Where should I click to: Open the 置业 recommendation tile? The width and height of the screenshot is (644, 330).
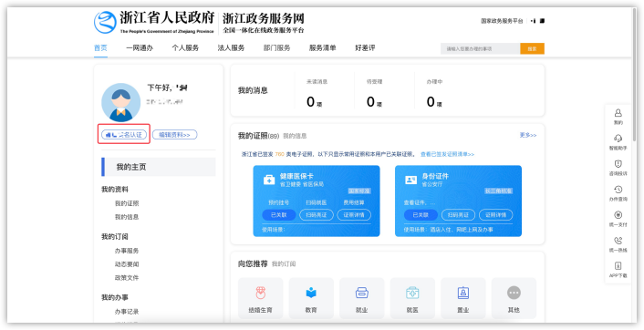pos(463,298)
